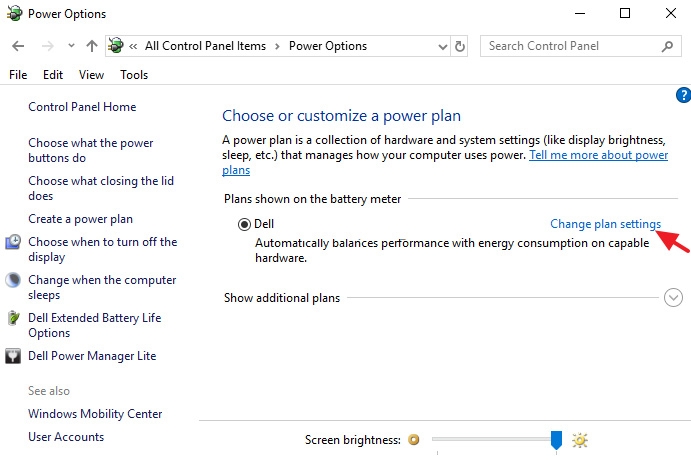Click the up one level arrow
This screenshot has height=464, width=691.
[92, 46]
